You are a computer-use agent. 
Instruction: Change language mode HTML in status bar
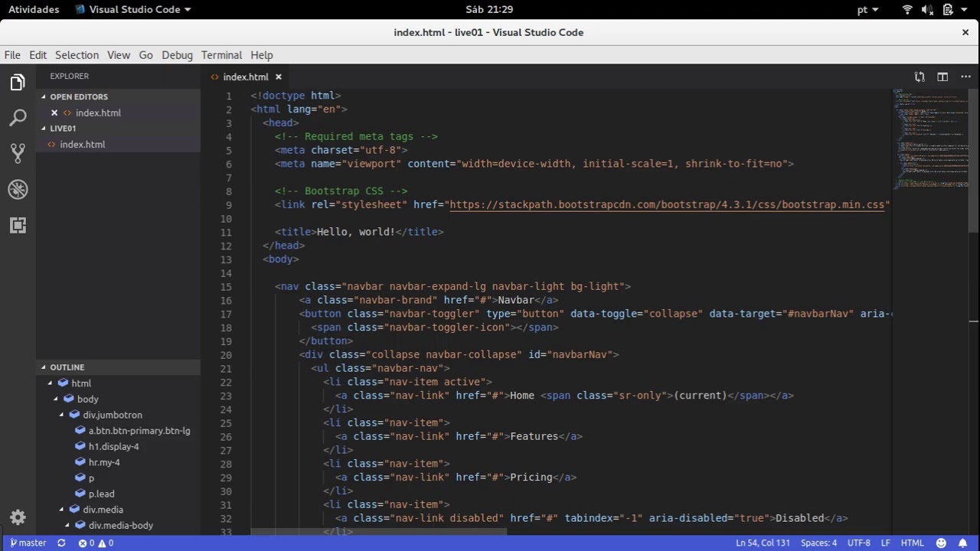tap(912, 543)
